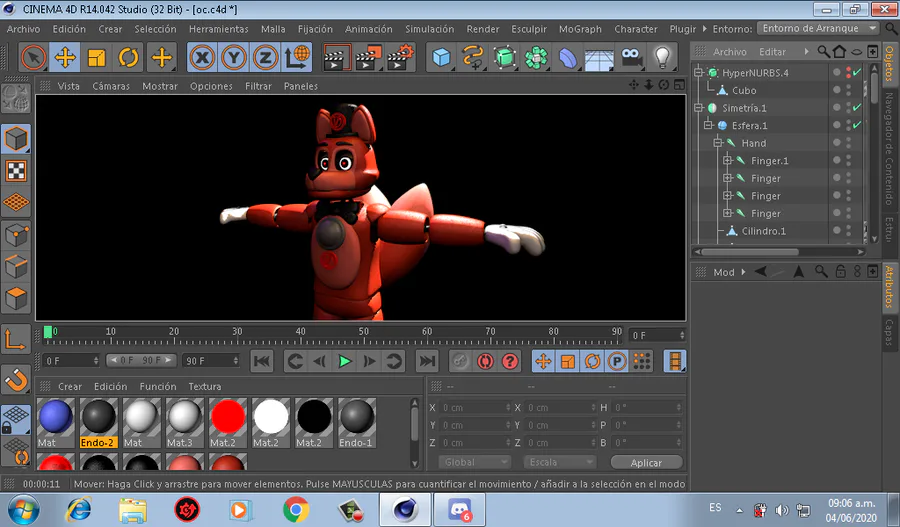Open the deformer objects icon
The height and width of the screenshot is (527, 900).
coord(568,57)
